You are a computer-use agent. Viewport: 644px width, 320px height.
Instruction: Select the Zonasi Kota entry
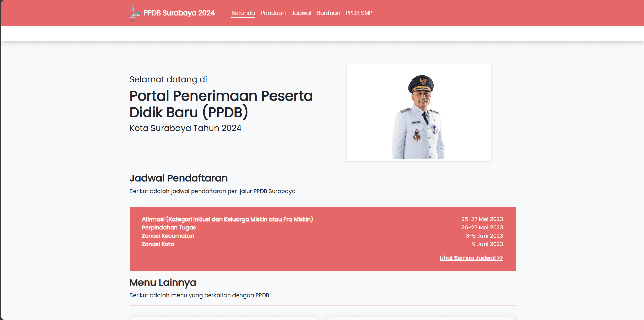[x=158, y=244]
